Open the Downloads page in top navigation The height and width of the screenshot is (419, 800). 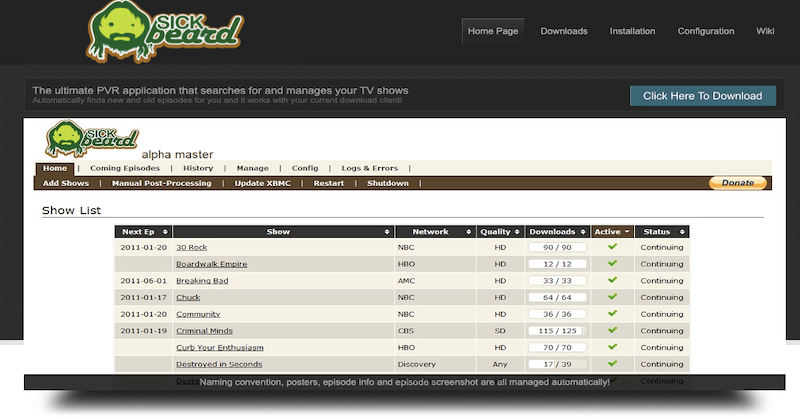click(x=564, y=31)
